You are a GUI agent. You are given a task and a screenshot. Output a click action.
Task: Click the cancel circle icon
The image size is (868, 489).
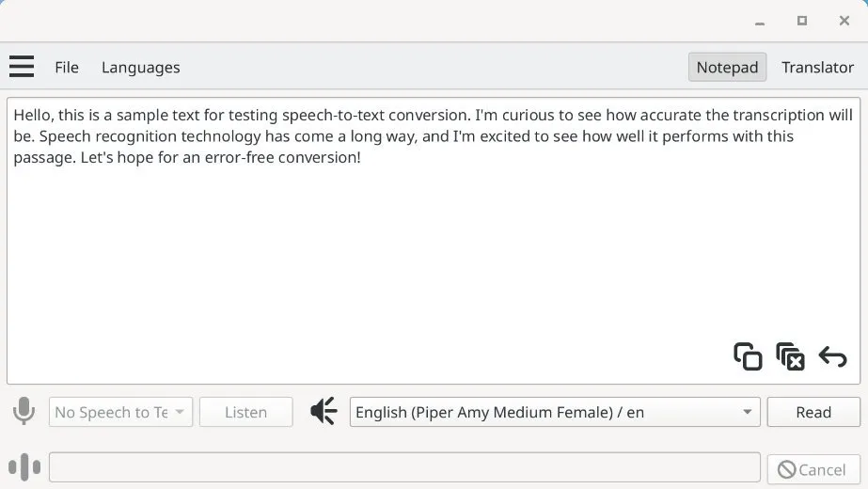[x=786, y=469]
